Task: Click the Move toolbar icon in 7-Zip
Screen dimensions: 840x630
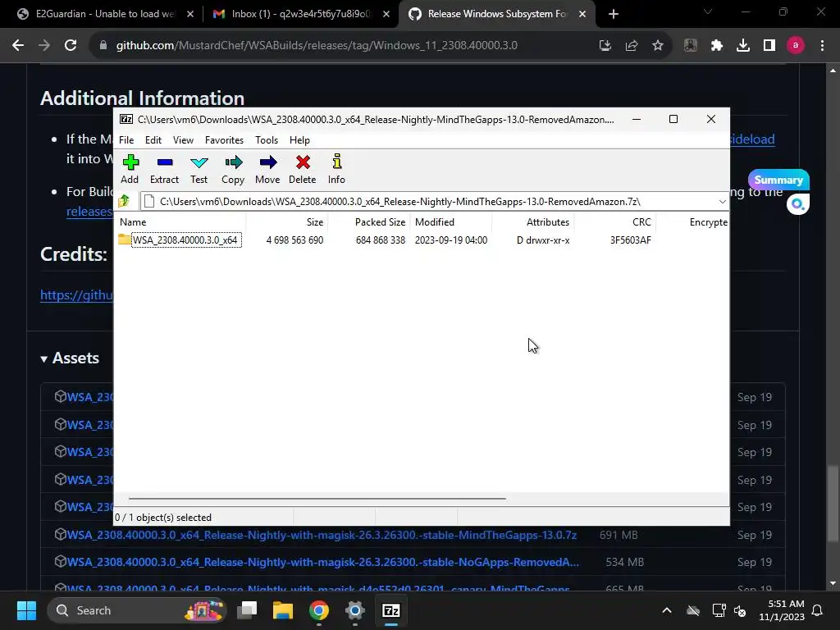Action: pos(267,169)
